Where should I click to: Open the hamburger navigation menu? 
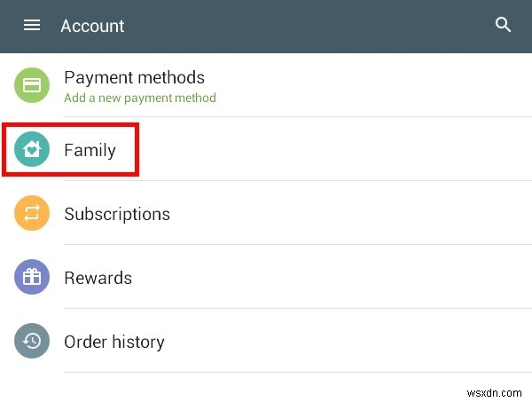(32, 26)
